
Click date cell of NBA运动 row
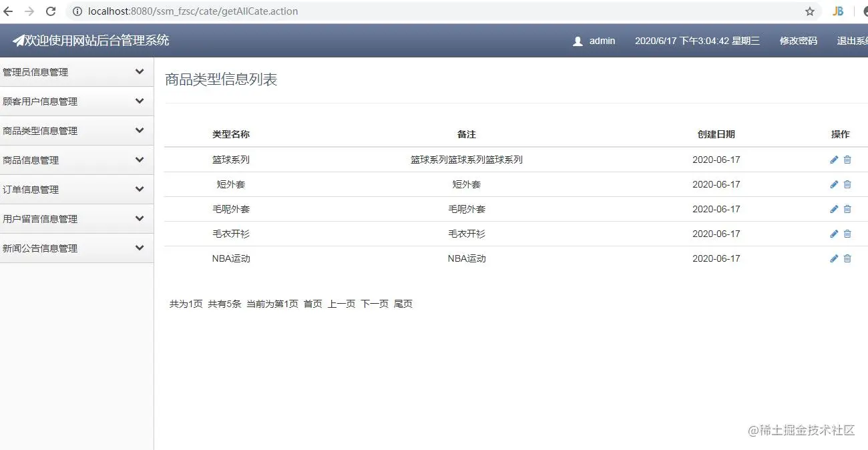click(x=716, y=258)
